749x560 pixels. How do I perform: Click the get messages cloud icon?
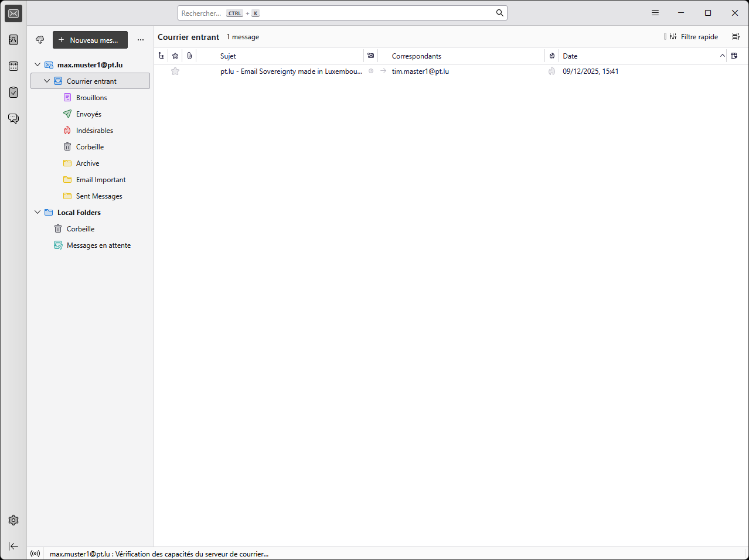click(x=40, y=40)
